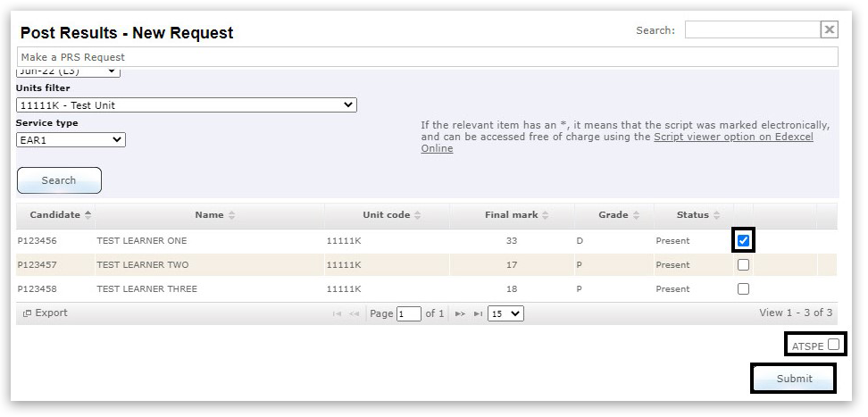Open the Script viewer option on Edexcel Online link
Viewport: 868px width, 417px height.
[x=732, y=138]
